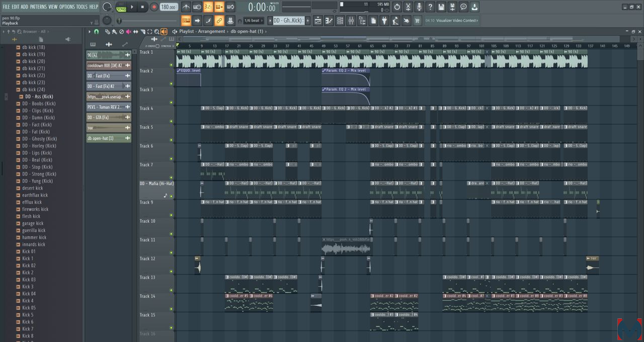Open the Channel rack view button

pyautogui.click(x=340, y=21)
